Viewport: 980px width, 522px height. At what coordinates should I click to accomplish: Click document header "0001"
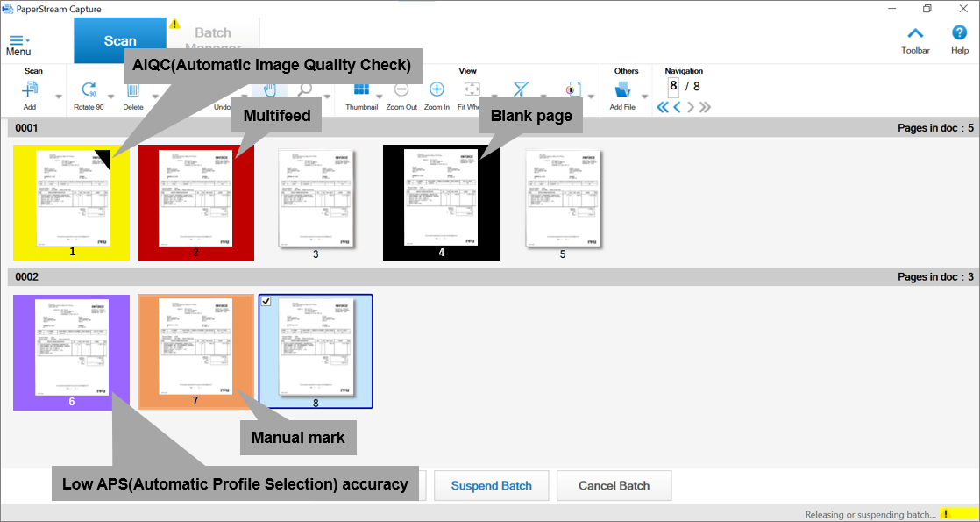[27, 128]
